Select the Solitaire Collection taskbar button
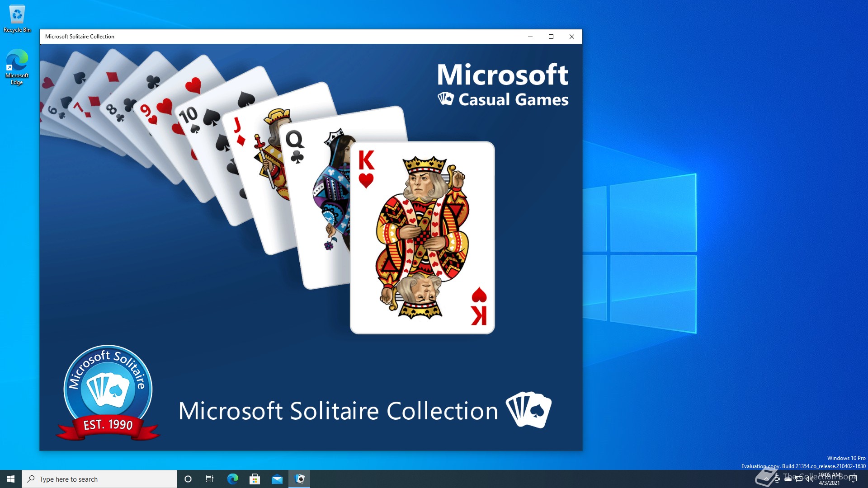The width and height of the screenshot is (868, 488). 299,479
